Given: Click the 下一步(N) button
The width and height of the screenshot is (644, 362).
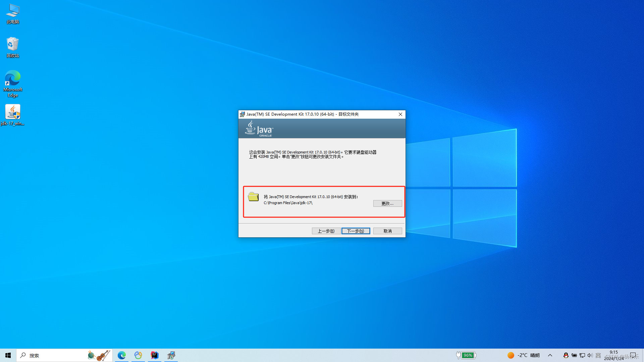Looking at the screenshot, I should coord(356,231).
